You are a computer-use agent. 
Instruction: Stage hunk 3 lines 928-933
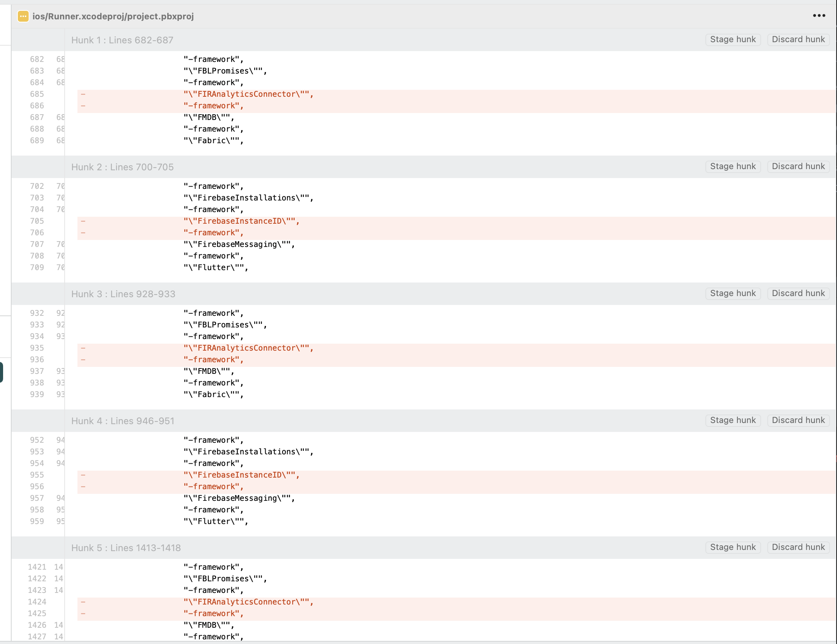(x=732, y=293)
